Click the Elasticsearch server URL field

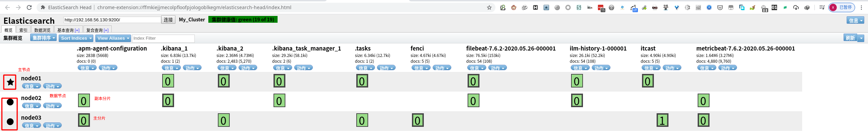[x=112, y=20]
